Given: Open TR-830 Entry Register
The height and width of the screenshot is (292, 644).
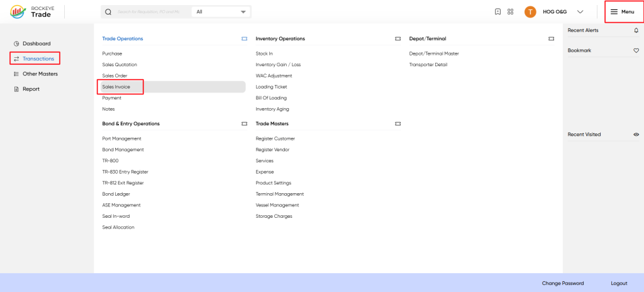Looking at the screenshot, I should (125, 172).
